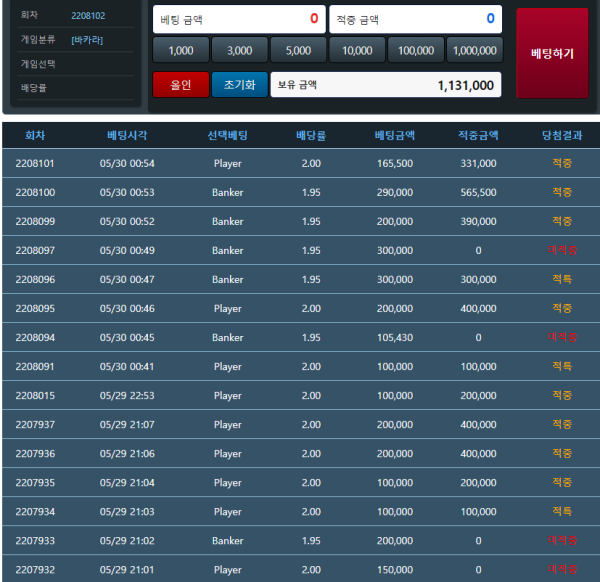Reset the bet with the 초기화 button
The height and width of the screenshot is (582, 600).
coord(240,85)
